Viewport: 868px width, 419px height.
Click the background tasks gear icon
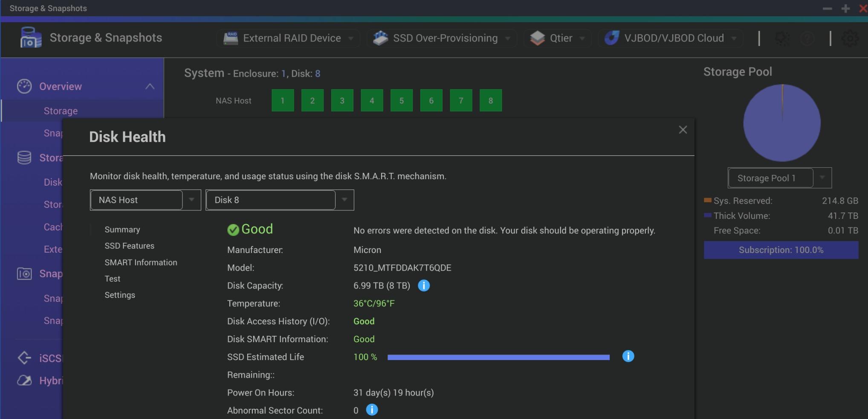782,39
